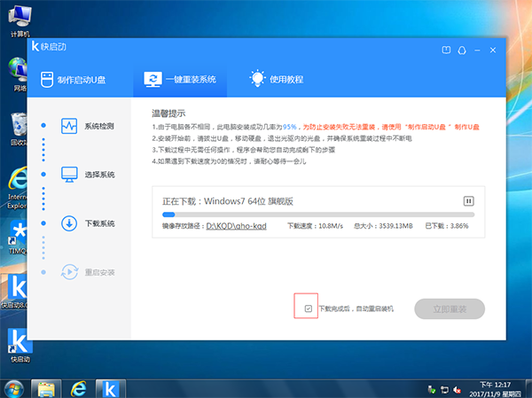Click the 下载系统 download icon
Image resolution: width=532 pixels, height=398 pixels.
tap(70, 223)
